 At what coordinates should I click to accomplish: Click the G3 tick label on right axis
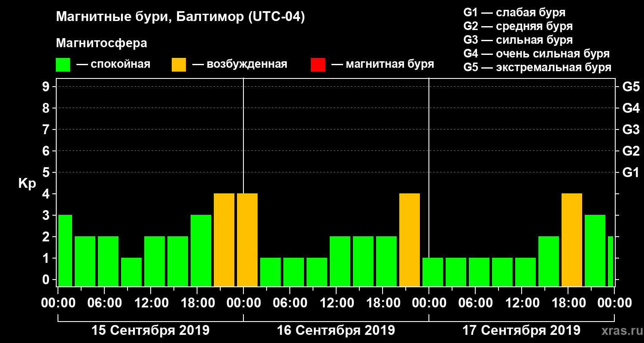pyautogui.click(x=631, y=129)
